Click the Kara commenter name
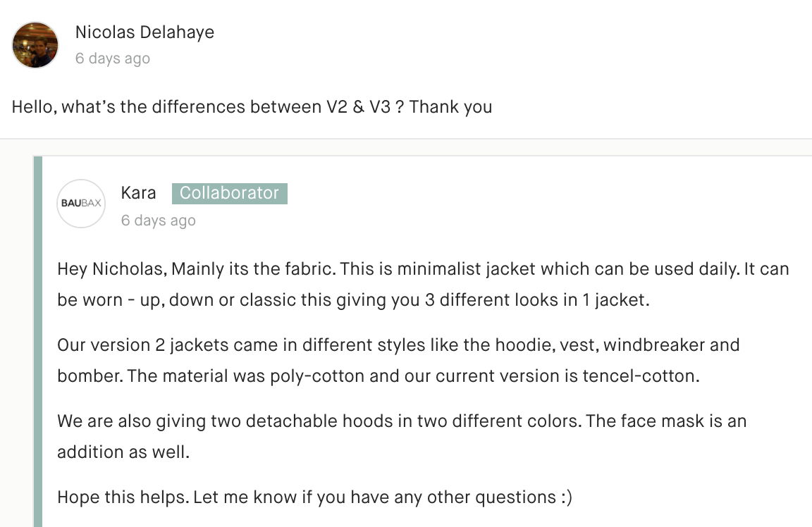Viewport: 812px width, 527px height. point(138,192)
